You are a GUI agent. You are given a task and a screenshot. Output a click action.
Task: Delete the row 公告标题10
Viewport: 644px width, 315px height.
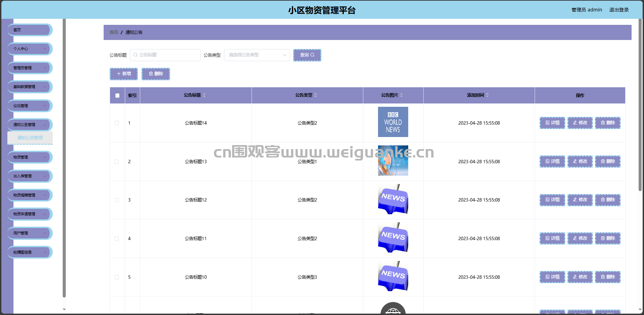click(x=608, y=277)
